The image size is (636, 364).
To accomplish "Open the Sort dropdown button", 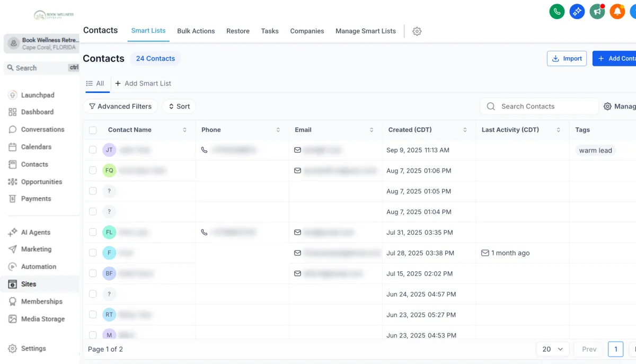I will [x=179, y=106].
